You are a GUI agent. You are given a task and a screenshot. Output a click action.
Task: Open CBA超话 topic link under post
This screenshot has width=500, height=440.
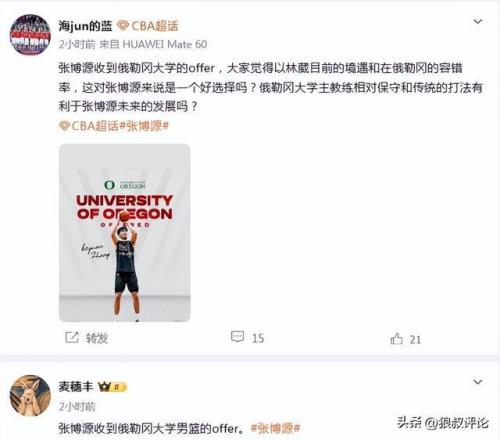click(x=95, y=126)
